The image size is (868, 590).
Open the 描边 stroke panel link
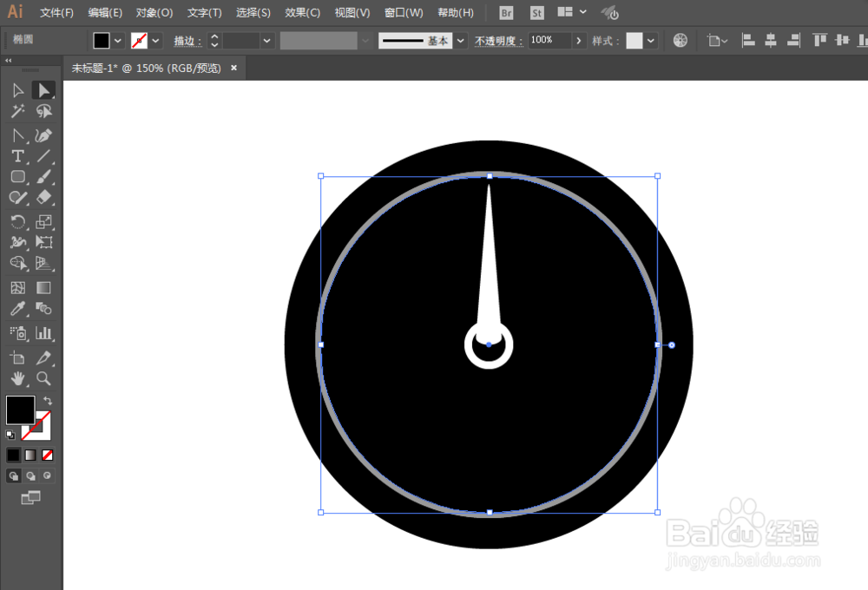187,41
